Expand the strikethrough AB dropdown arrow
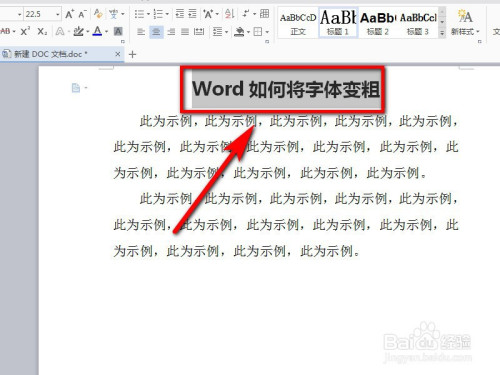The height and width of the screenshot is (375, 500). coord(14,32)
